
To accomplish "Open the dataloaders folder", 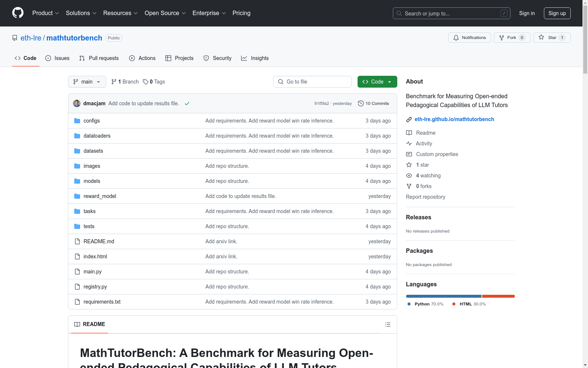I will tap(97, 136).
